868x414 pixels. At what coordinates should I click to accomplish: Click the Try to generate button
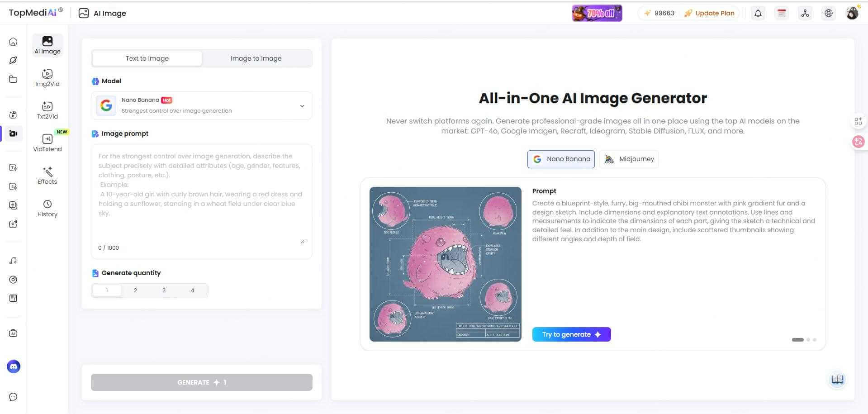tap(571, 334)
